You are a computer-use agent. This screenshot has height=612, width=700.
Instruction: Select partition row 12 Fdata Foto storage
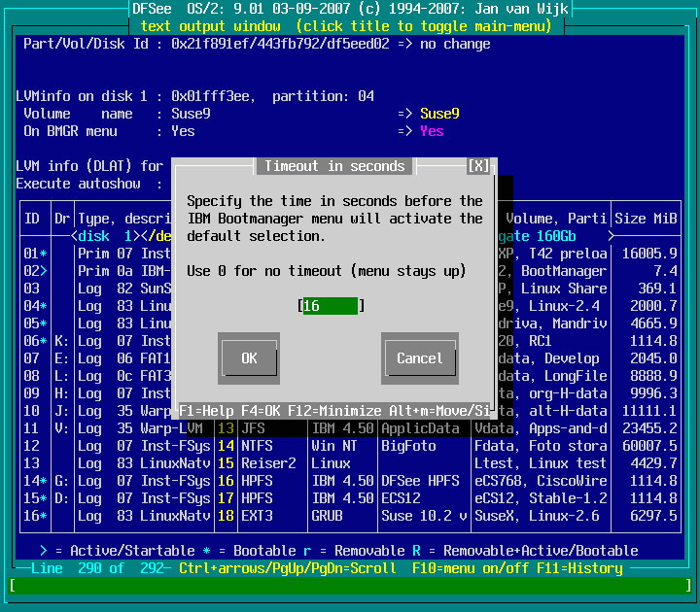350,446
